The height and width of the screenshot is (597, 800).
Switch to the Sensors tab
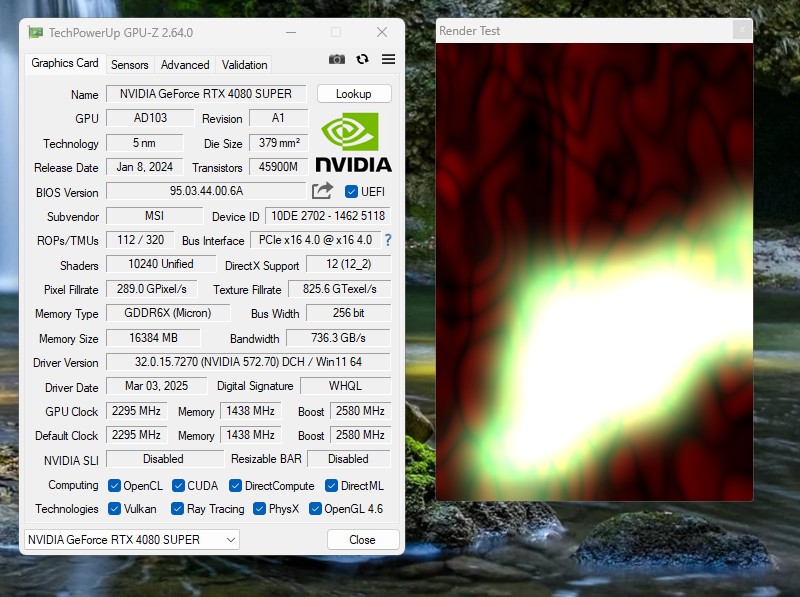click(x=130, y=65)
